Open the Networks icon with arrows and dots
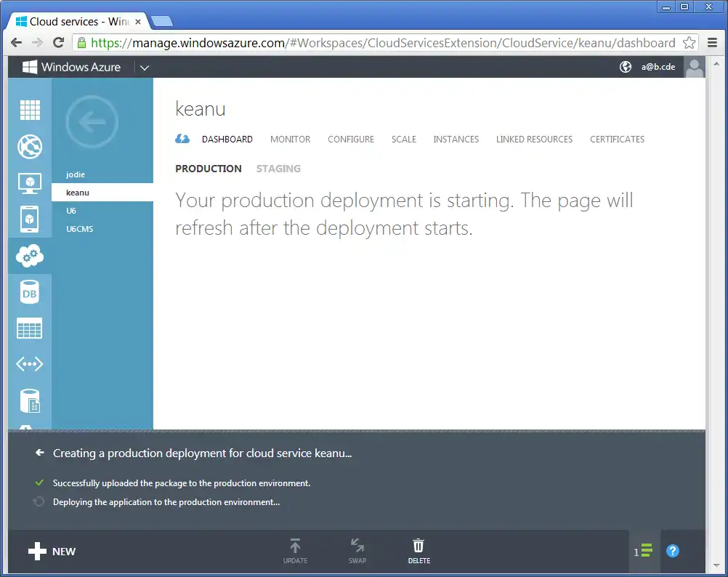 [30, 364]
